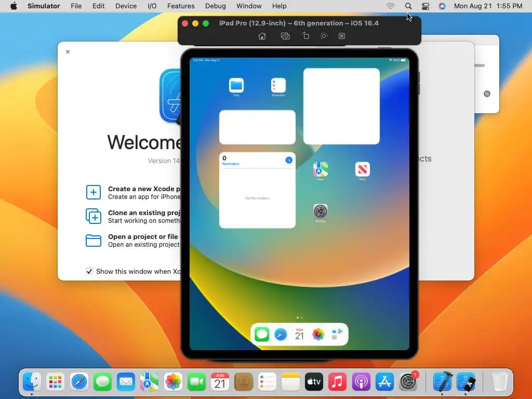Tap the blue list button in Reminders widget
The image size is (532, 399).
click(289, 160)
